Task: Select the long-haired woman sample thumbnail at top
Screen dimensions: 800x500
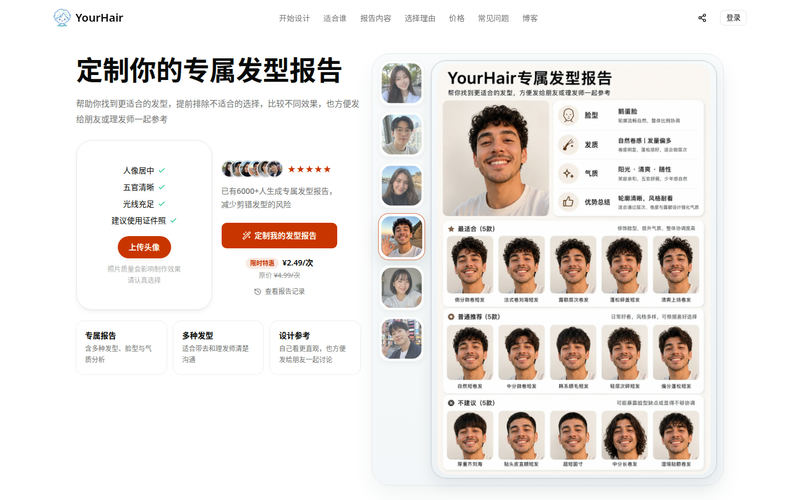Action: (402, 83)
